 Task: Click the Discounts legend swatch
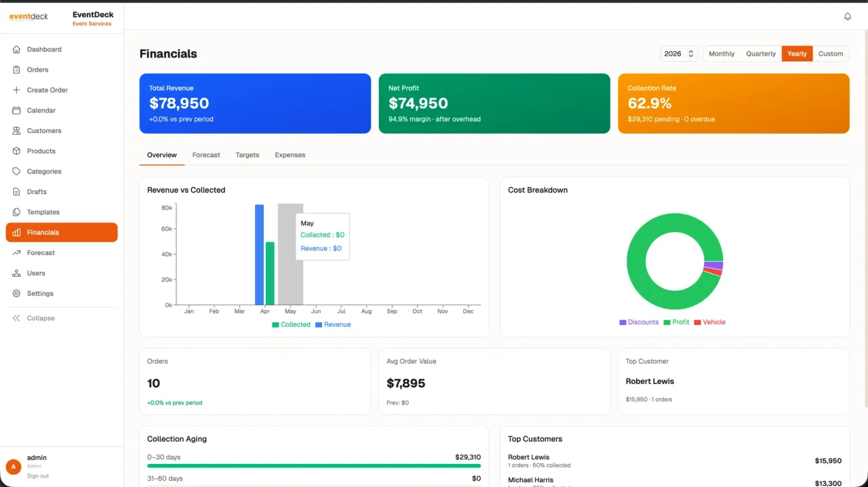point(623,322)
